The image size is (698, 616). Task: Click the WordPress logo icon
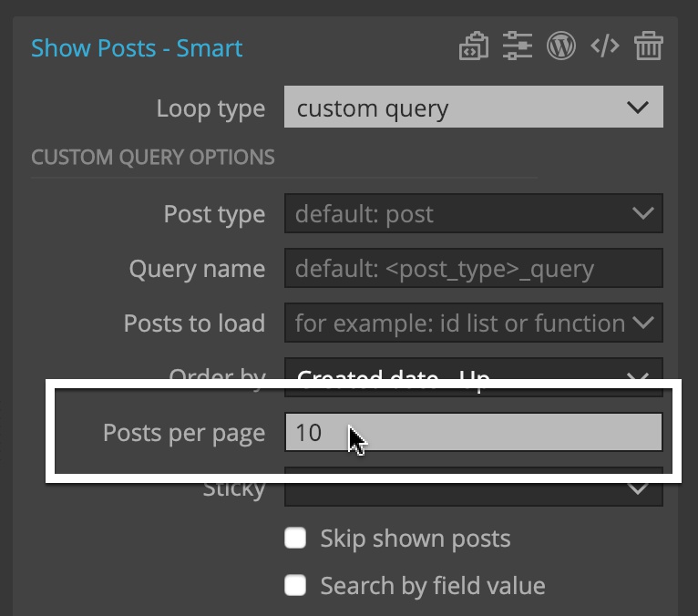(561, 46)
